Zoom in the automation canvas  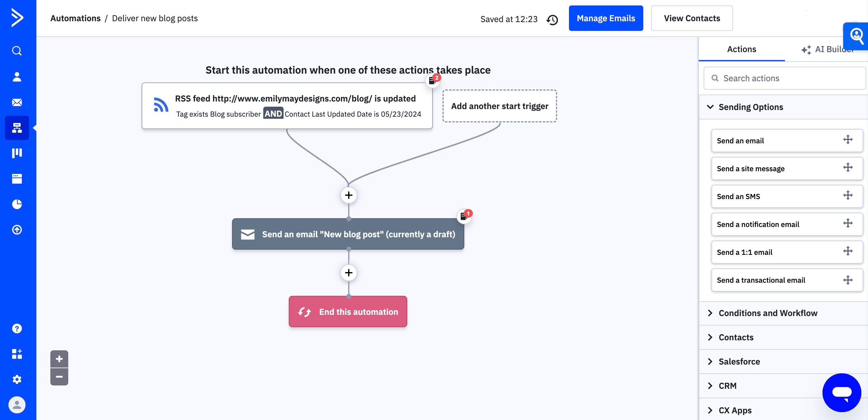coord(59,359)
